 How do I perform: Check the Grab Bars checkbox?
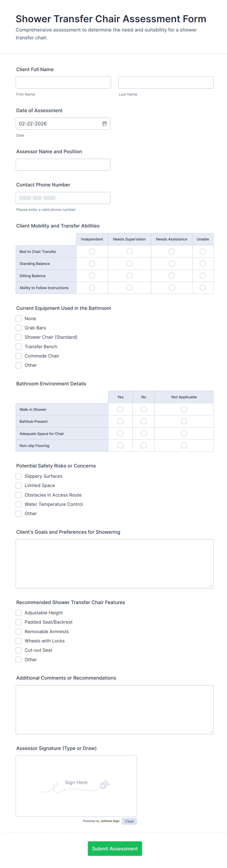pos(19,328)
